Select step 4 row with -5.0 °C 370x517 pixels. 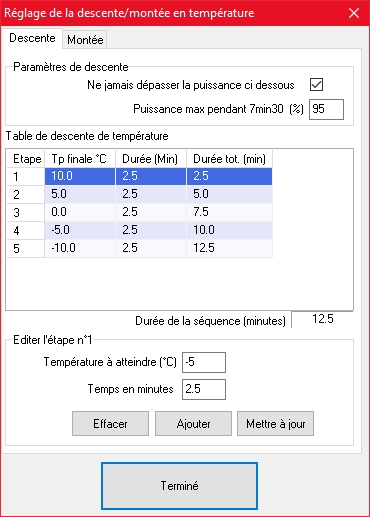[140, 230]
